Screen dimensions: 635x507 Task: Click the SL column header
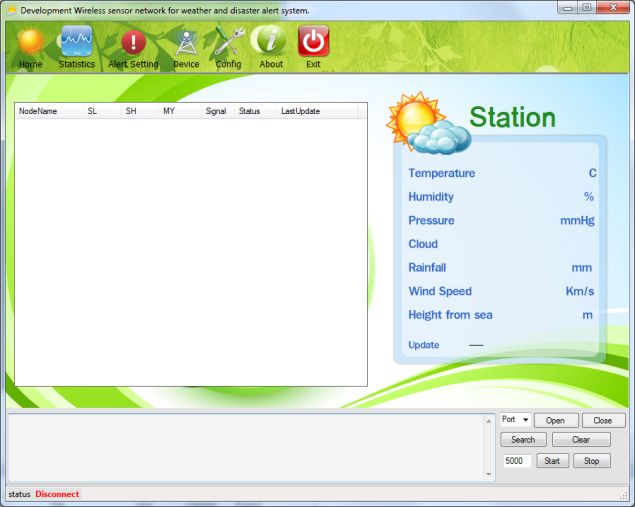pos(101,111)
